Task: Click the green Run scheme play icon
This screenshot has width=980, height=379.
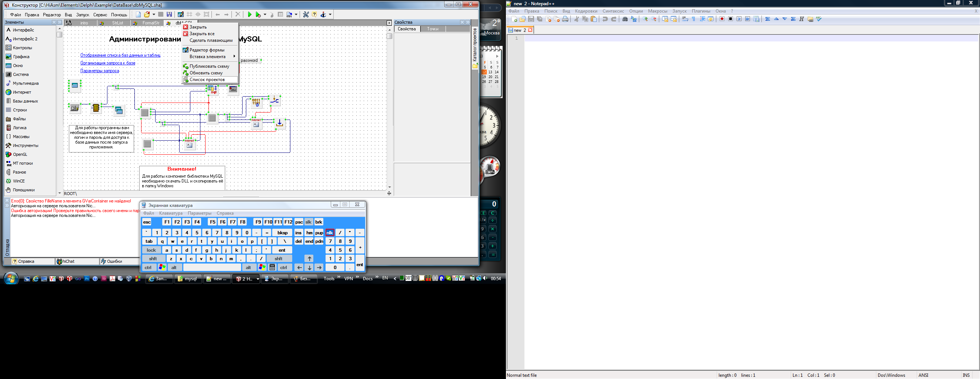Action: (x=250, y=14)
